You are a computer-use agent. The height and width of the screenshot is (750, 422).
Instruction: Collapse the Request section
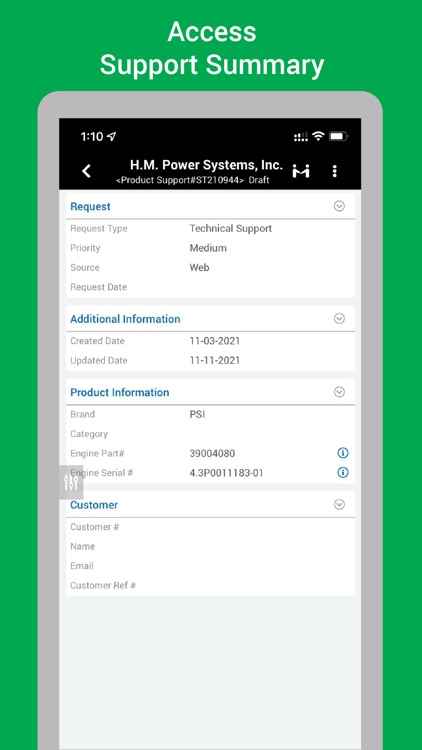[x=339, y=206]
